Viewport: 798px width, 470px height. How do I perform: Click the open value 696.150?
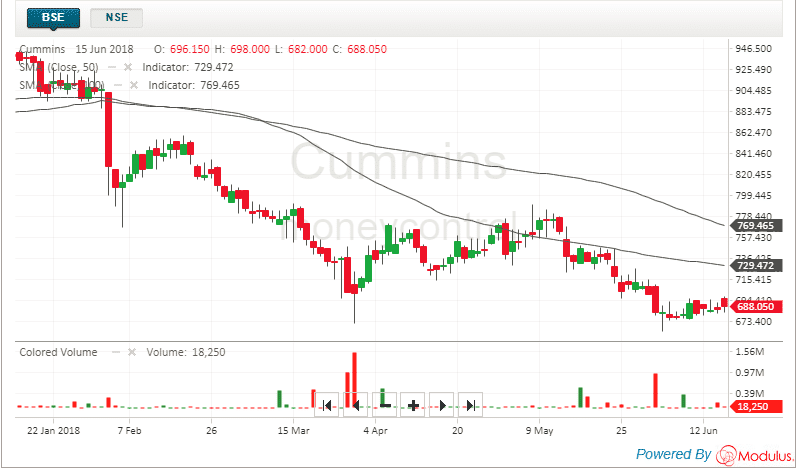click(189, 49)
